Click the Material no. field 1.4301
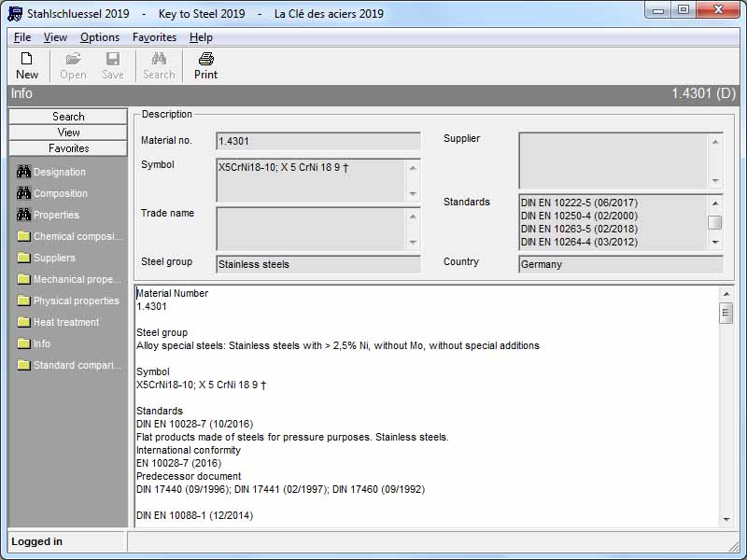Image resolution: width=747 pixels, height=560 pixels. 318,141
